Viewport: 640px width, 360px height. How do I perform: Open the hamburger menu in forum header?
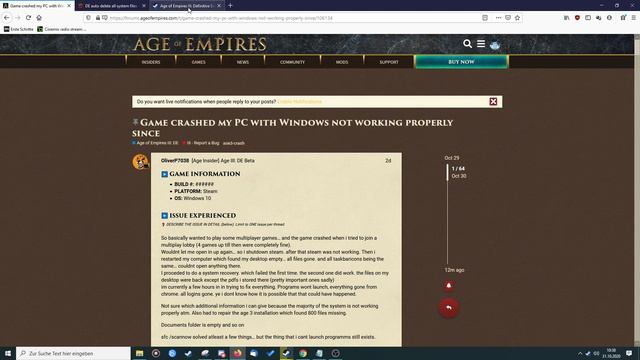coord(481,44)
